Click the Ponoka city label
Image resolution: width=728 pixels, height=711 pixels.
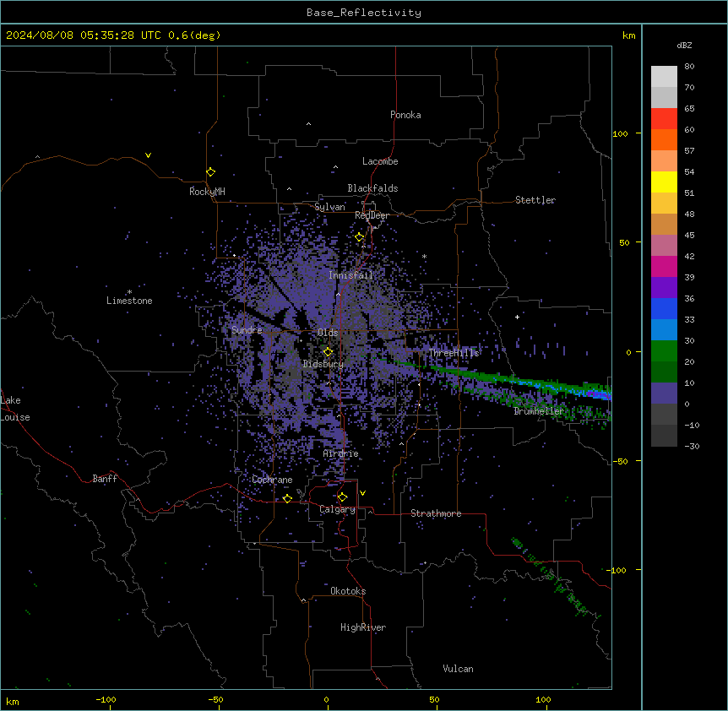(x=405, y=115)
